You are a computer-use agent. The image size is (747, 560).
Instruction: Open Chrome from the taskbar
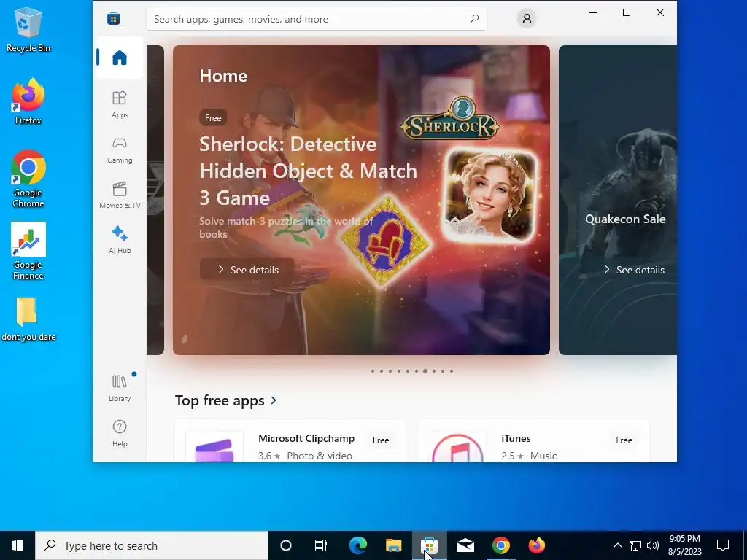click(500, 545)
